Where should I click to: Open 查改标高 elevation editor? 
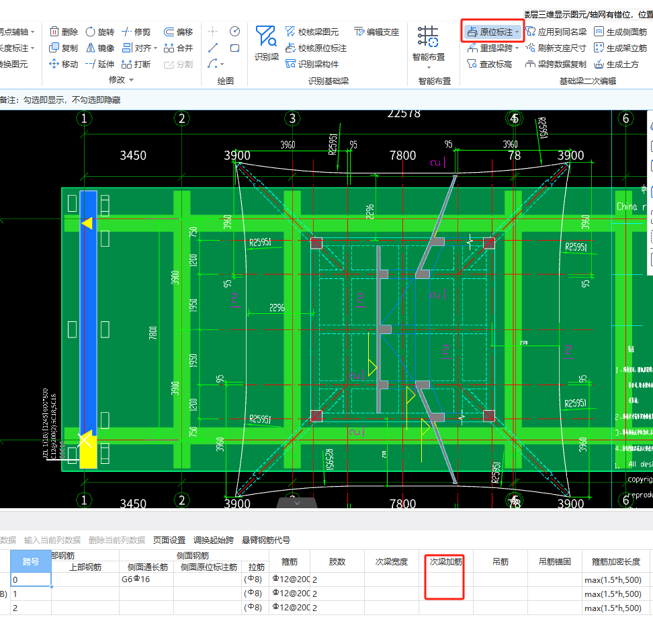(x=489, y=65)
